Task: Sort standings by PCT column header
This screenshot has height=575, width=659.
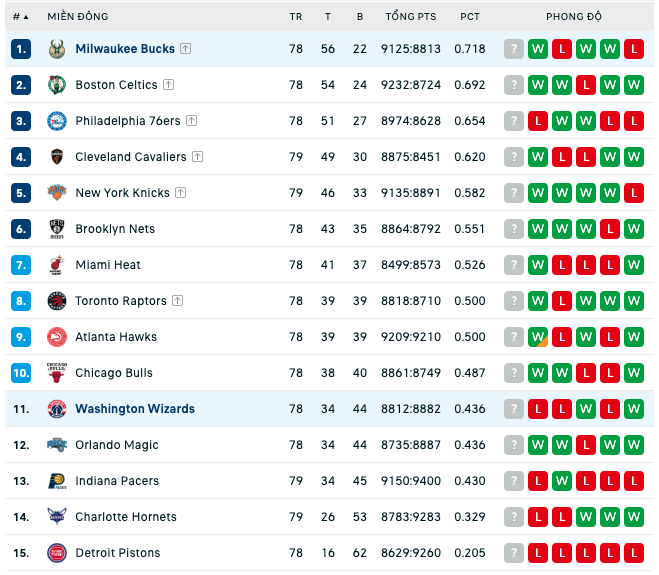Action: coord(469,17)
